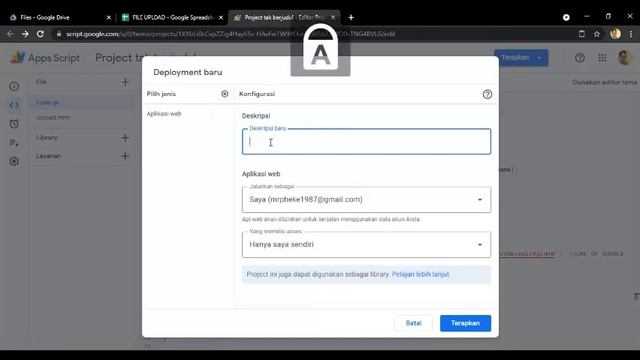The height and width of the screenshot is (360, 640).
Task: Open the Upload.html file
Action: [x=82, y=117]
